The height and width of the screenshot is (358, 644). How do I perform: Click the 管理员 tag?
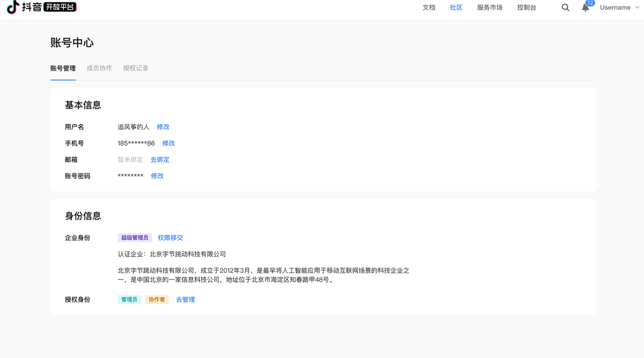pyautogui.click(x=129, y=300)
